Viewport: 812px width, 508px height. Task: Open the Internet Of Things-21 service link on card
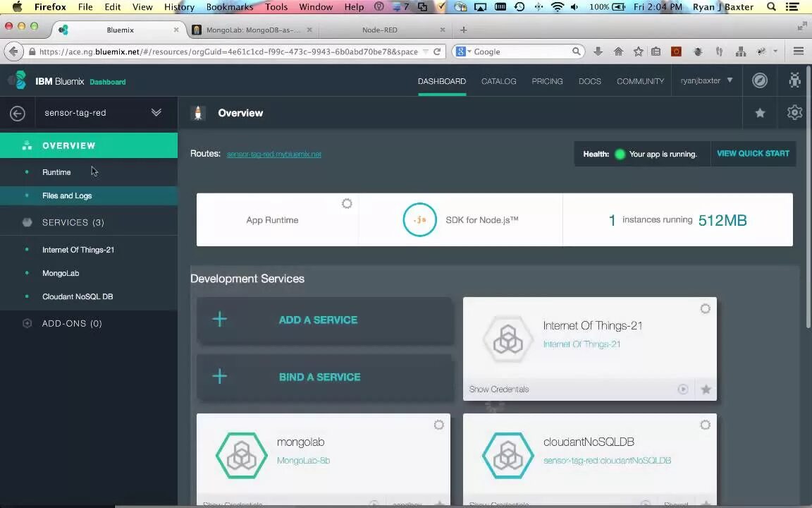pyautogui.click(x=582, y=344)
